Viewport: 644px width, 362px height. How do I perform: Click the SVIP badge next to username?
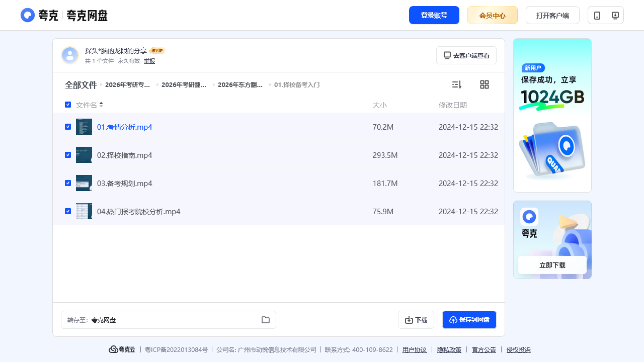click(157, 51)
